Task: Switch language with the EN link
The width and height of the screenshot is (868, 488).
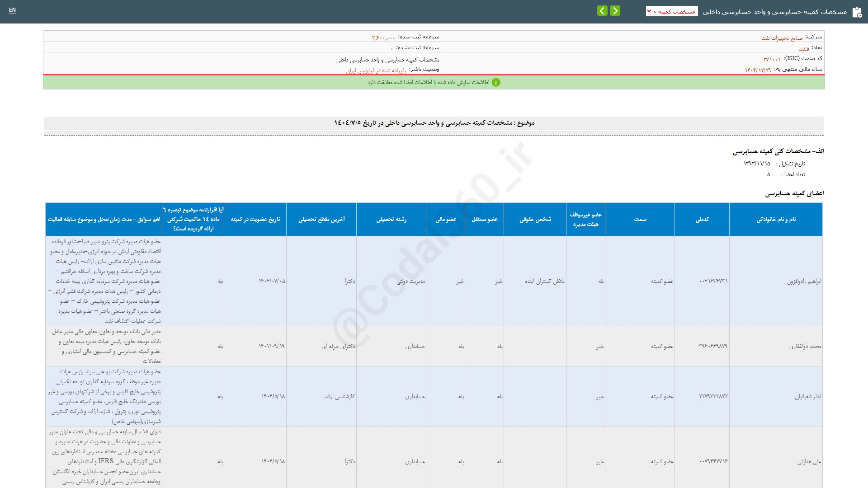Action: (x=12, y=10)
